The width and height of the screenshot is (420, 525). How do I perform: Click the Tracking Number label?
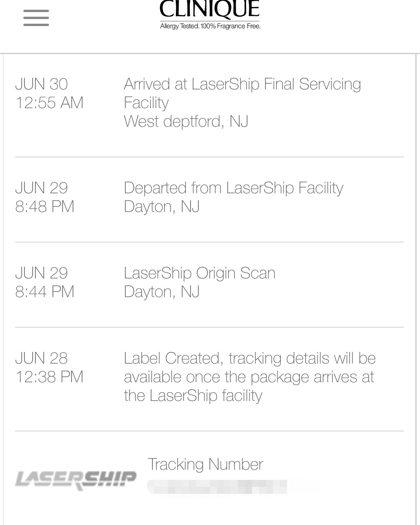point(205,464)
